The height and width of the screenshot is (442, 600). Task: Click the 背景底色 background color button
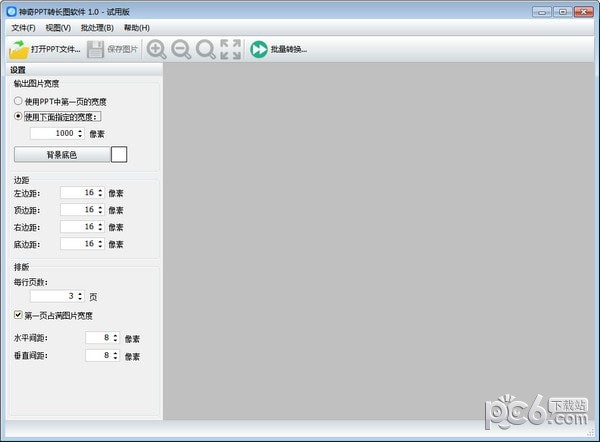[x=61, y=155]
